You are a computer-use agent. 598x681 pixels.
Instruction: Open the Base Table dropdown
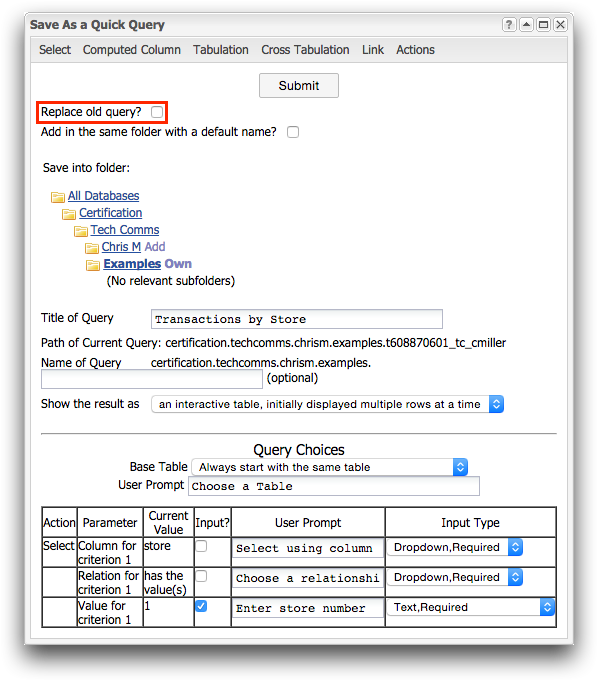tap(330, 467)
